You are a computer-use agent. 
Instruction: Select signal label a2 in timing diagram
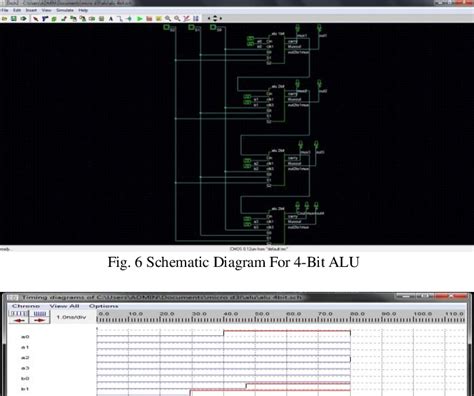pyautogui.click(x=25, y=357)
